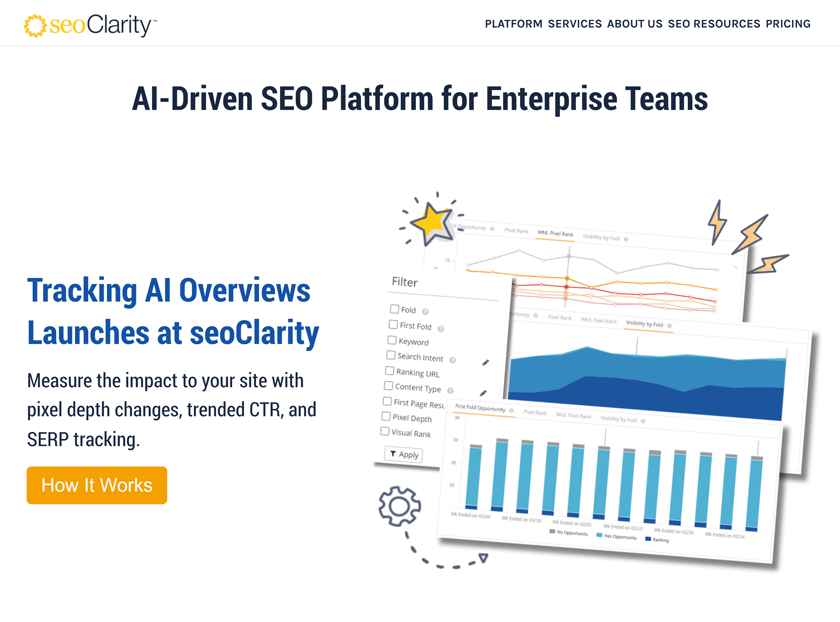Open Visibility by Fold tab in area chart
The height and width of the screenshot is (622, 840).
644,324
